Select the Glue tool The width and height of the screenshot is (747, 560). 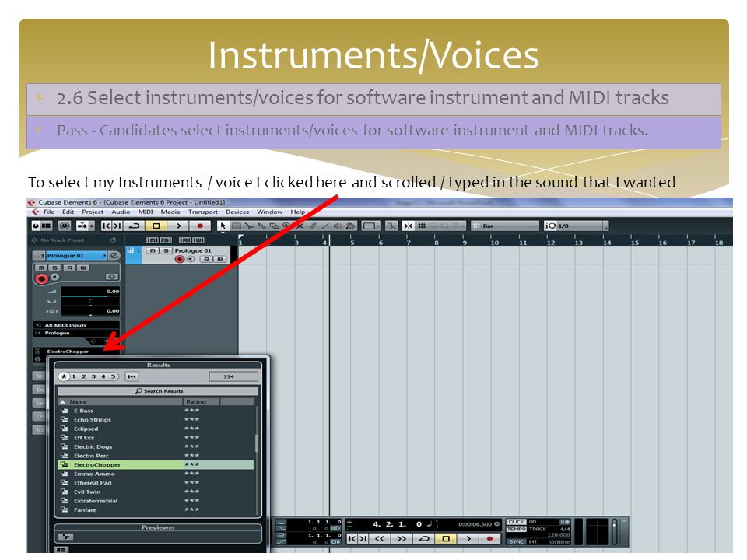click(x=261, y=226)
